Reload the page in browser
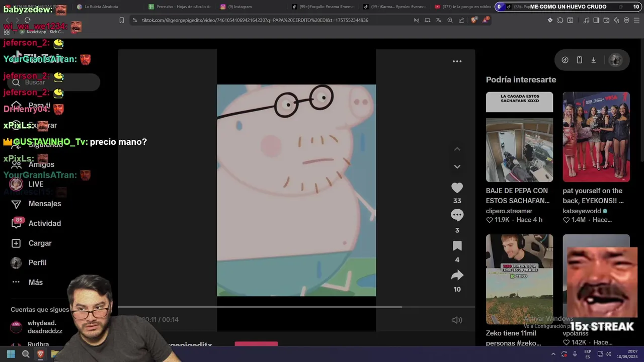This screenshot has height=362, width=644. (x=27, y=20)
